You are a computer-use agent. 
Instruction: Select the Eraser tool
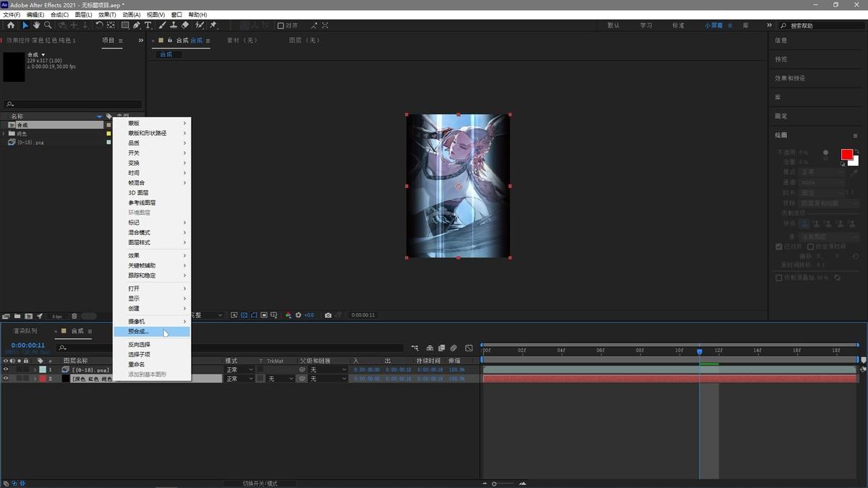(185, 25)
